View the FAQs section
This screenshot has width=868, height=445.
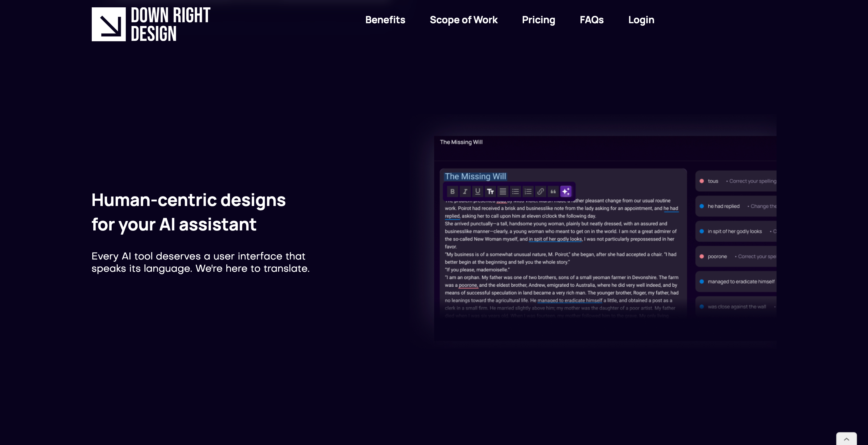591,20
